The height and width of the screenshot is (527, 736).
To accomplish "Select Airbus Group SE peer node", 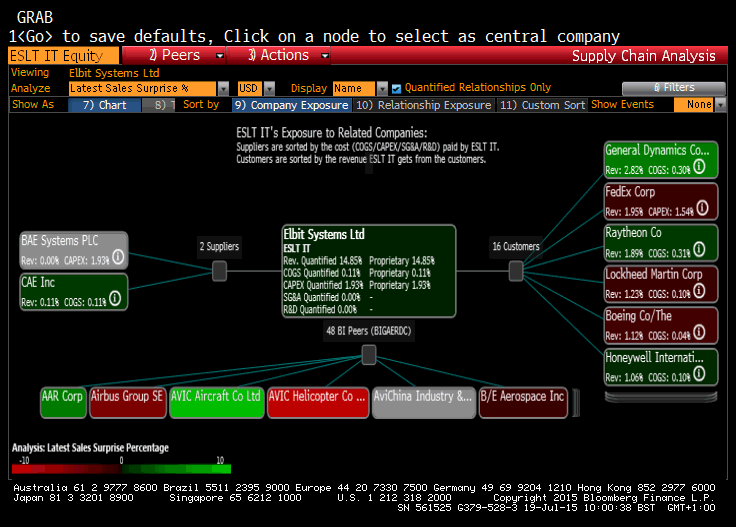I will tap(128, 402).
